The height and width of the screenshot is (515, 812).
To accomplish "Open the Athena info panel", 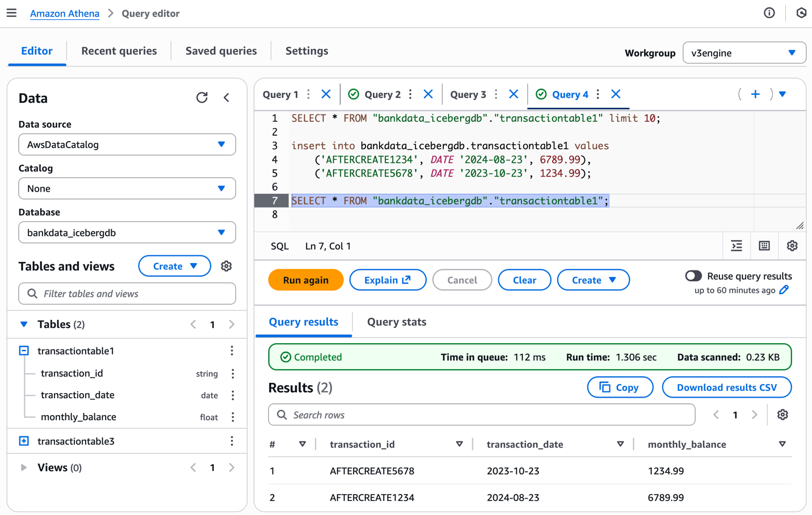I will tap(769, 12).
